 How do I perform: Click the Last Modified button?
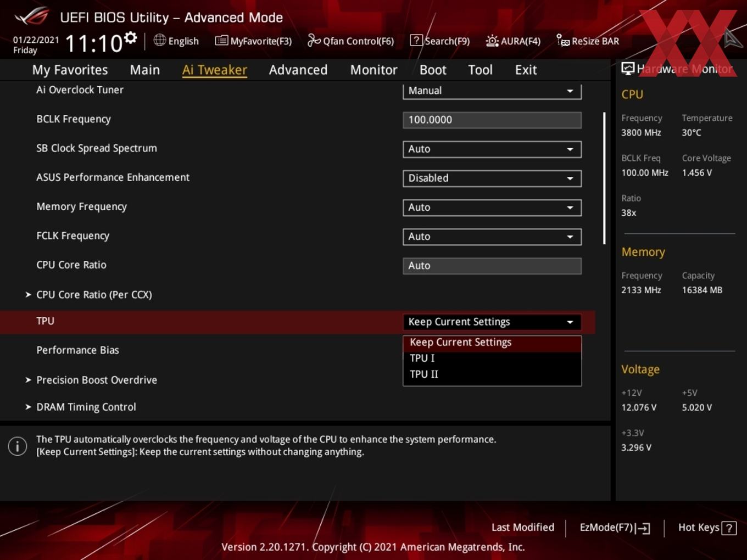click(x=523, y=528)
